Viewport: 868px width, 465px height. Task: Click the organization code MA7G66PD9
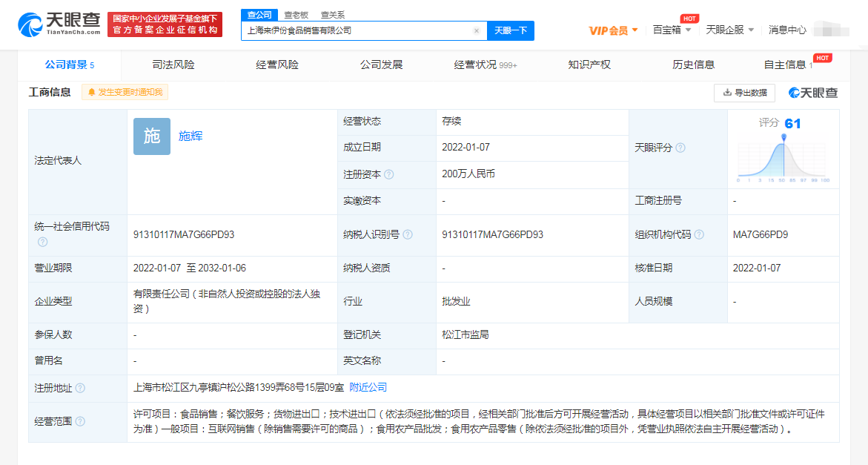[x=761, y=234]
